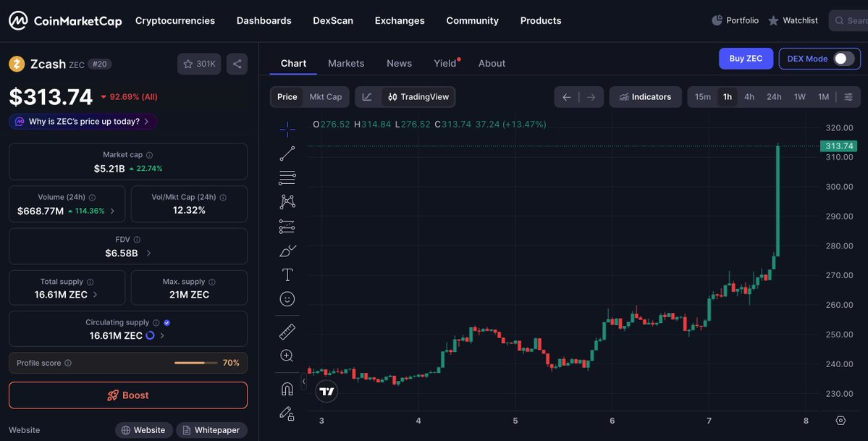Click the redo arrow on the chart toolbar
The height and width of the screenshot is (441, 868).
pos(591,97)
